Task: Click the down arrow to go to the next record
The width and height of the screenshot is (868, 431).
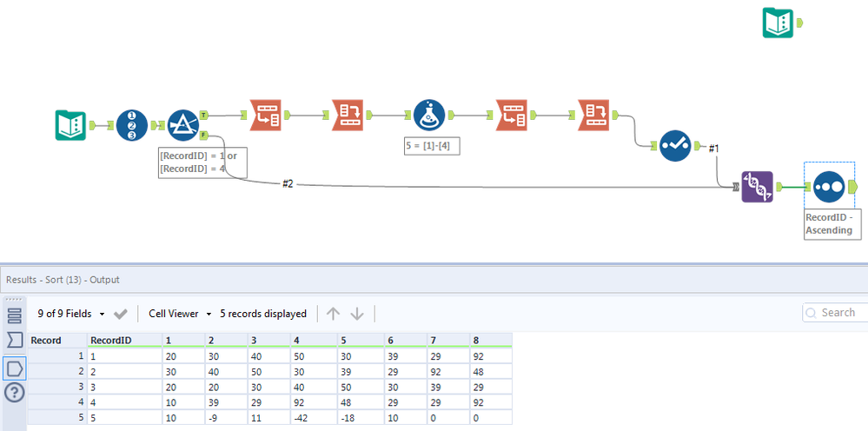Action: pyautogui.click(x=357, y=314)
